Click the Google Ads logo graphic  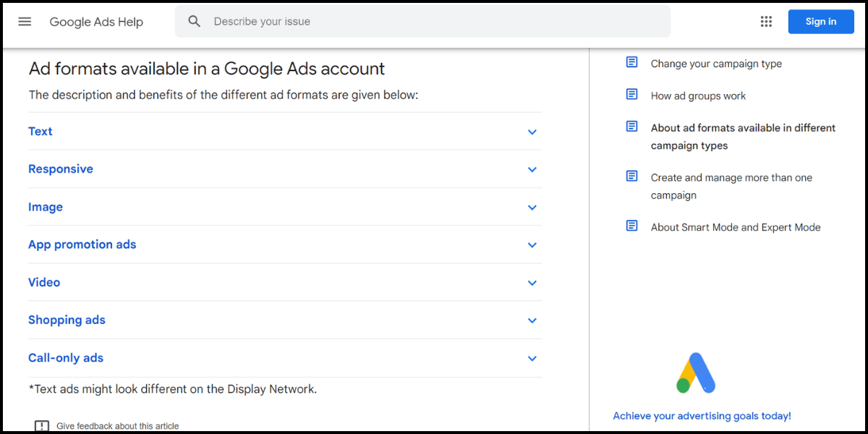click(x=695, y=372)
